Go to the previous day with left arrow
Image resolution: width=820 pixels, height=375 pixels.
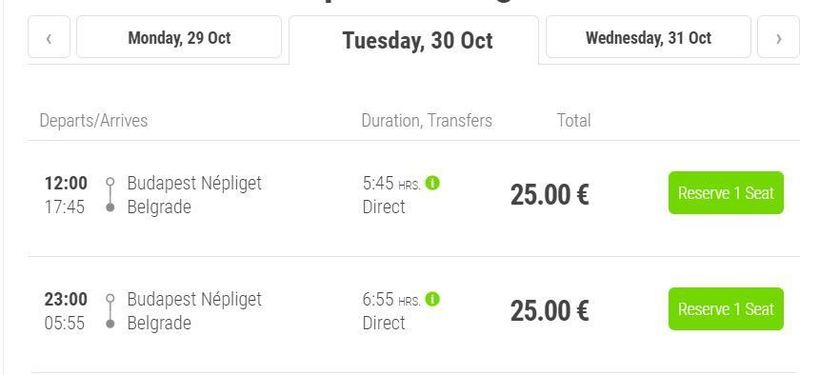[x=49, y=37]
